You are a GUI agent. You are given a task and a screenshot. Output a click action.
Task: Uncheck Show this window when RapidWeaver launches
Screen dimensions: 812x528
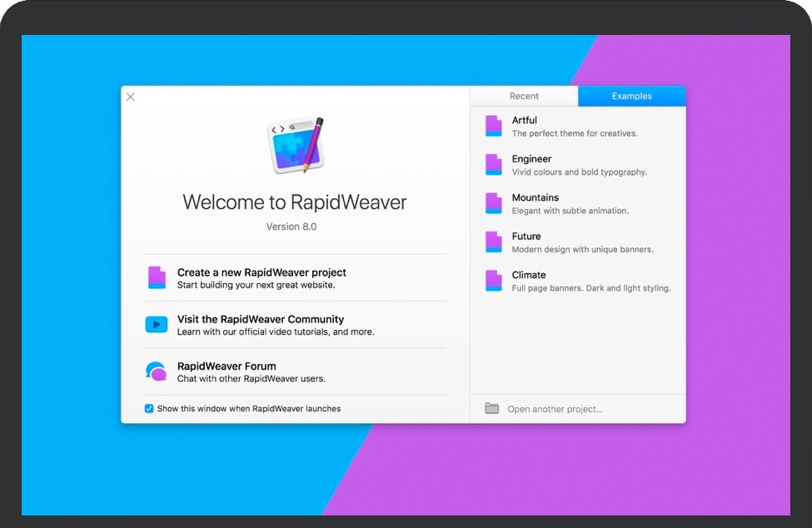149,409
